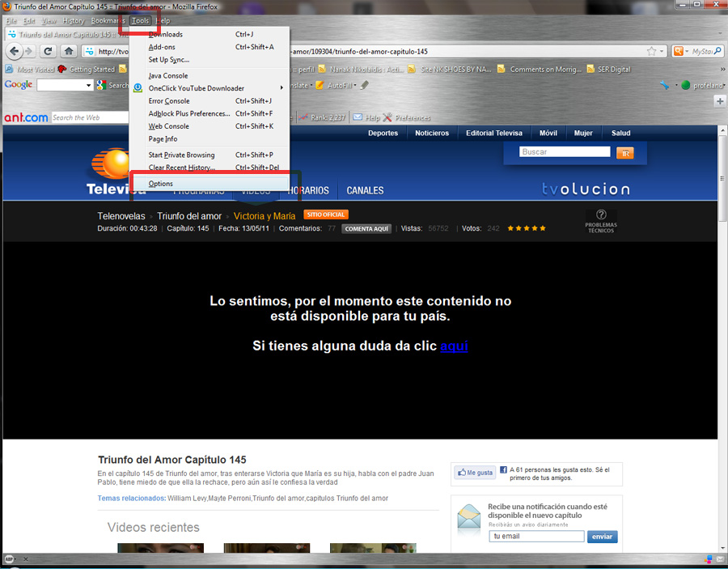Open the History menu
This screenshot has width=728, height=569.
coord(74,20)
